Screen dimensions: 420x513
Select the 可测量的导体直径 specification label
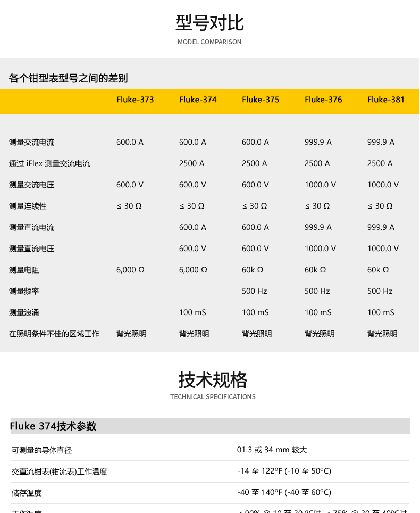click(41, 450)
